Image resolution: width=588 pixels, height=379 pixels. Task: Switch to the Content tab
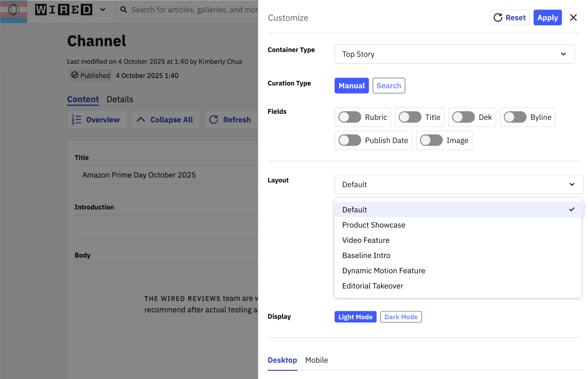[83, 99]
